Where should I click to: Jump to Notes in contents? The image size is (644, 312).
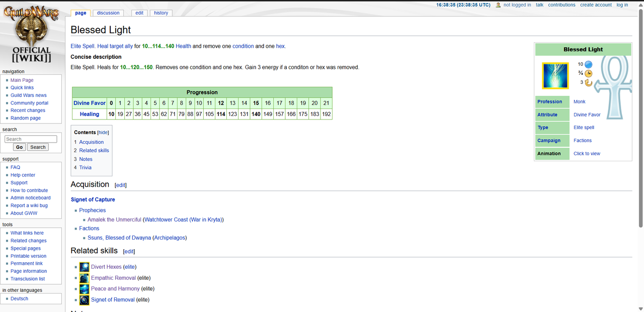click(x=86, y=159)
